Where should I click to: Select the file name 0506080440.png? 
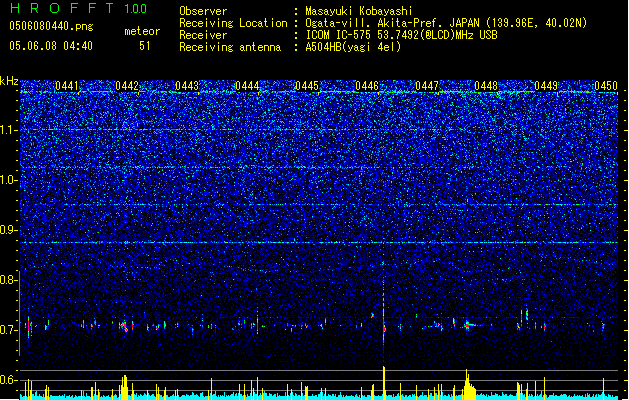(51, 26)
